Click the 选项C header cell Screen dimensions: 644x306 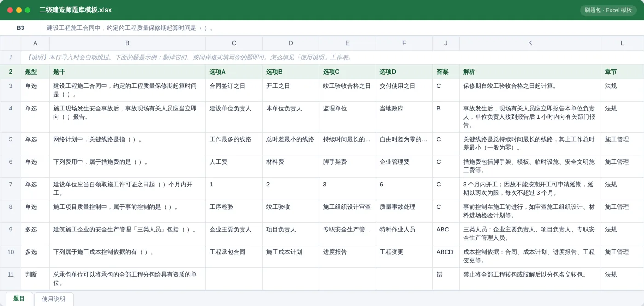click(347, 72)
